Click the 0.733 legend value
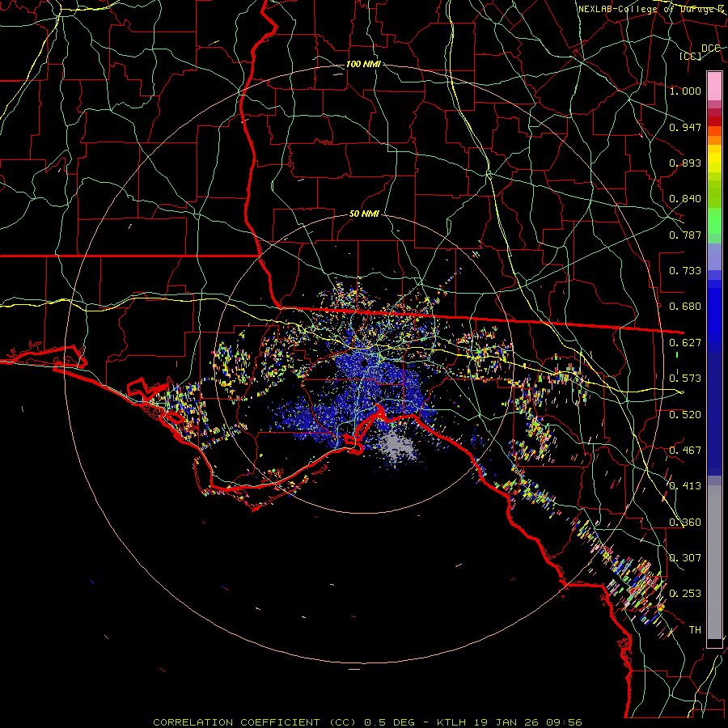This screenshot has width=728, height=728. click(x=685, y=271)
